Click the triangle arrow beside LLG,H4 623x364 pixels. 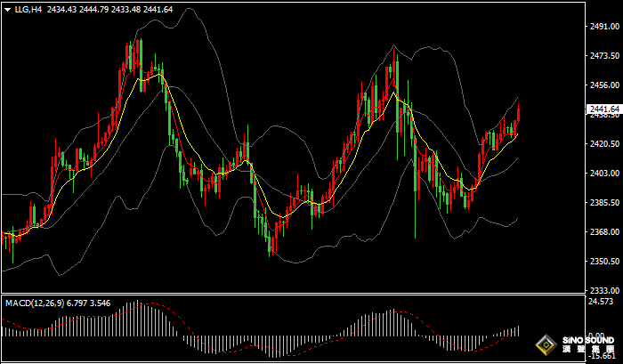click(x=7, y=10)
